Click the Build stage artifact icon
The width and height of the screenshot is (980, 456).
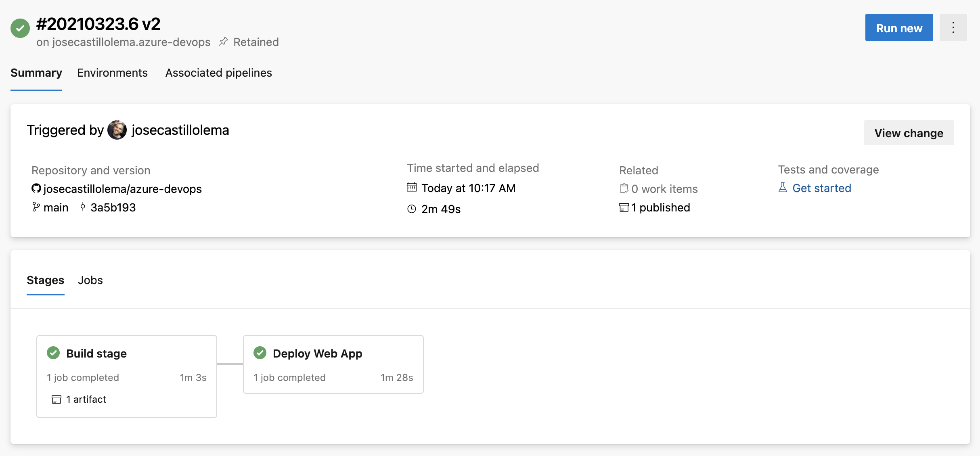[57, 400]
